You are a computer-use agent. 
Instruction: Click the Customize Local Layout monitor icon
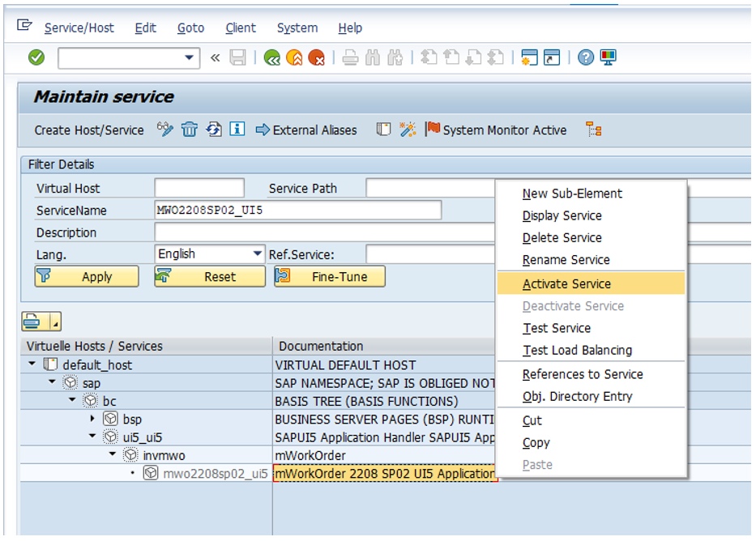click(x=609, y=58)
